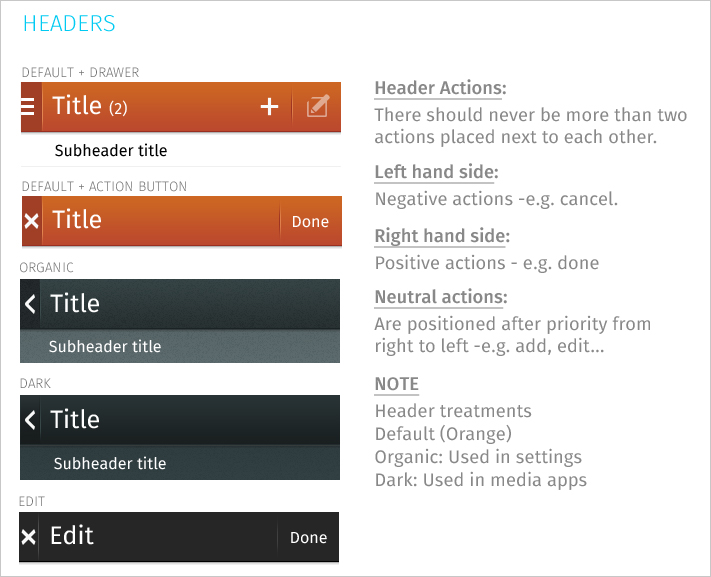Screen dimensions: 711x577
Task: Click the HEADERS page title
Action: tap(69, 24)
